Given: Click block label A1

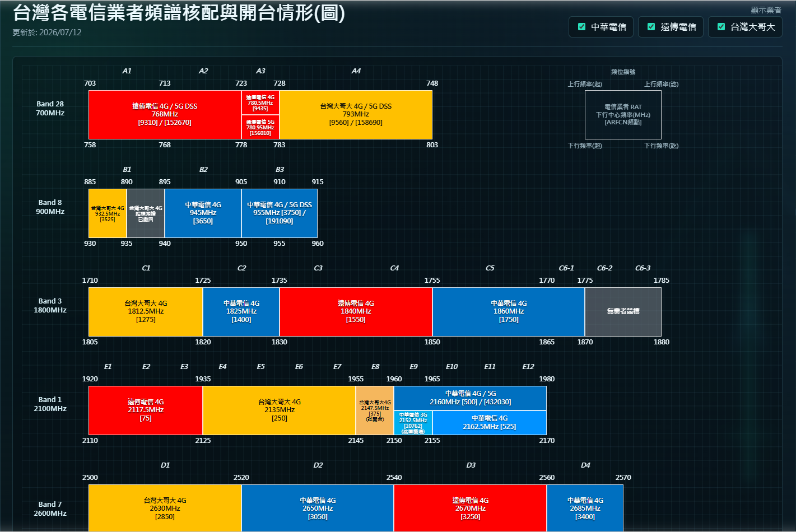Looking at the screenshot, I should tap(127, 71).
